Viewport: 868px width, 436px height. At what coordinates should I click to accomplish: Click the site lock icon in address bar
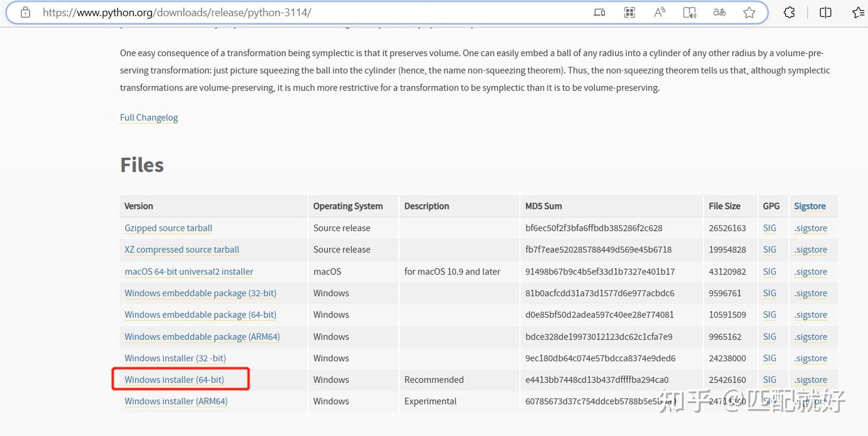coord(25,12)
